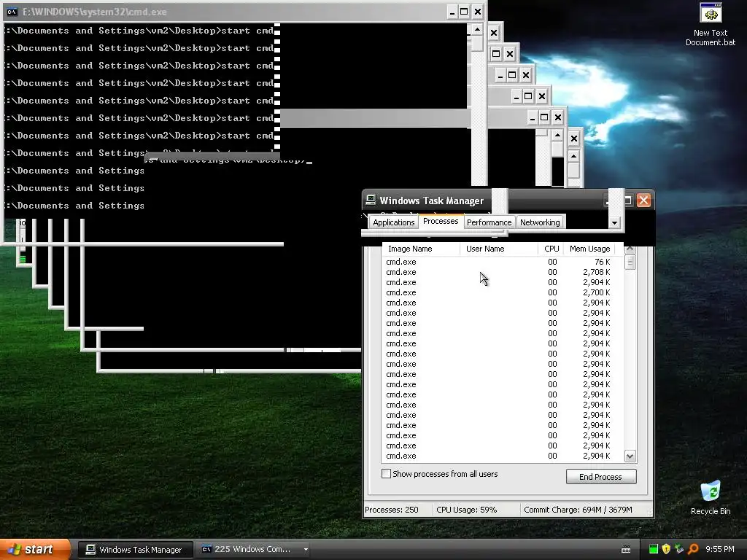Click the End Process button
Viewport: 747px width, 560px height.
pyautogui.click(x=601, y=477)
